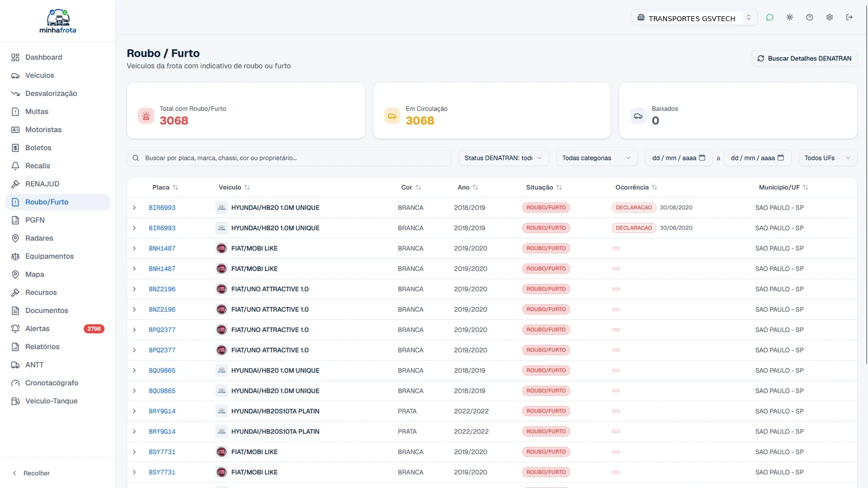Open RENAJUD section in sidebar
The height and width of the screenshot is (488, 868).
(58, 184)
